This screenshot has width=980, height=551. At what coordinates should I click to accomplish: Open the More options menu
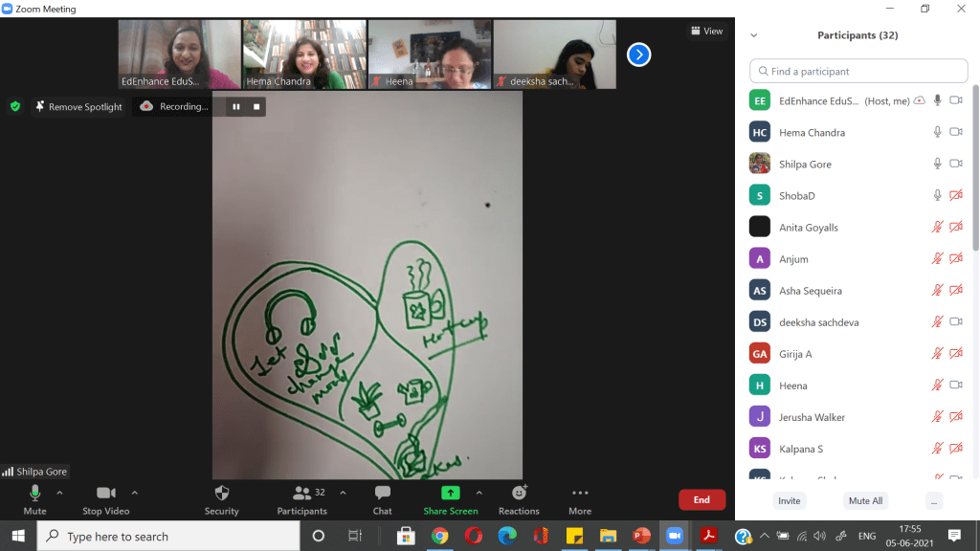[579, 498]
